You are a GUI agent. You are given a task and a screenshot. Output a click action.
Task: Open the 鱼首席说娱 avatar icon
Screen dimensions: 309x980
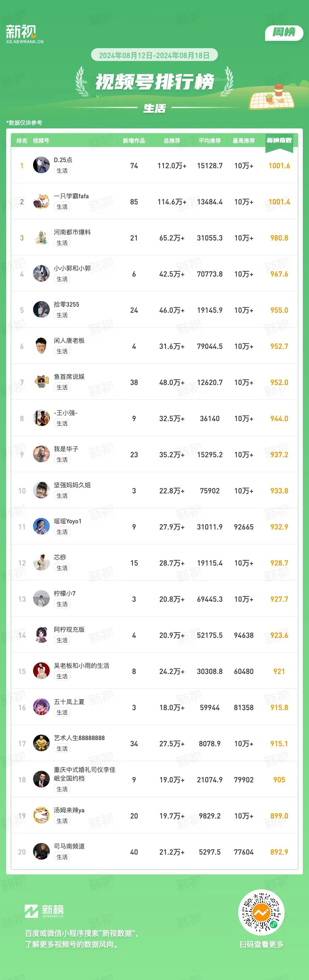41,382
